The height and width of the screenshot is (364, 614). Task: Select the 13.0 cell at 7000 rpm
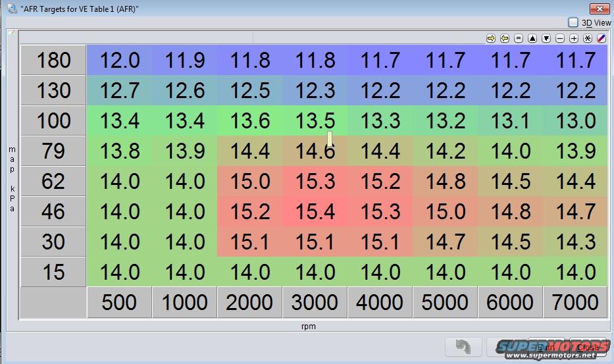[575, 120]
